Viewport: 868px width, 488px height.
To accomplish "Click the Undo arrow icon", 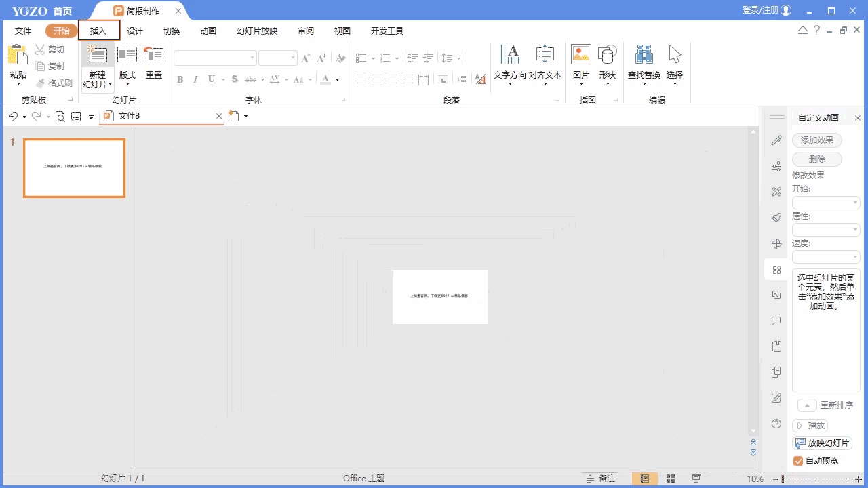I will click(13, 117).
